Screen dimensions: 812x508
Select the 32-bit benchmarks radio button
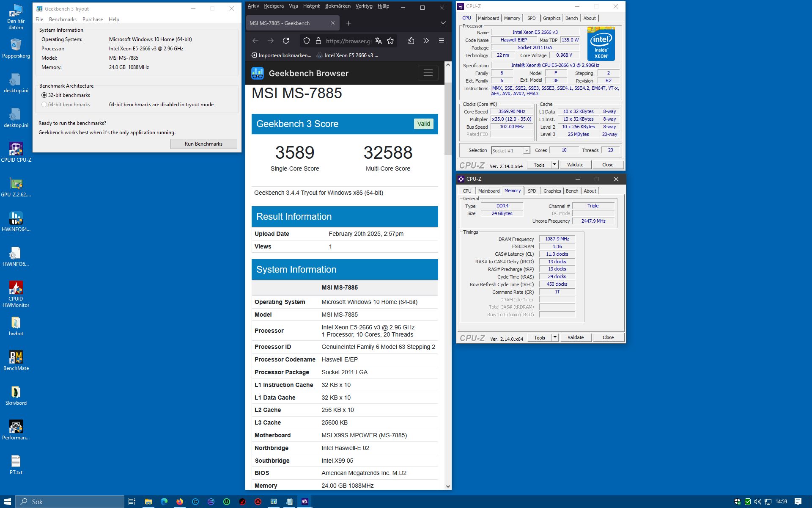coord(44,95)
